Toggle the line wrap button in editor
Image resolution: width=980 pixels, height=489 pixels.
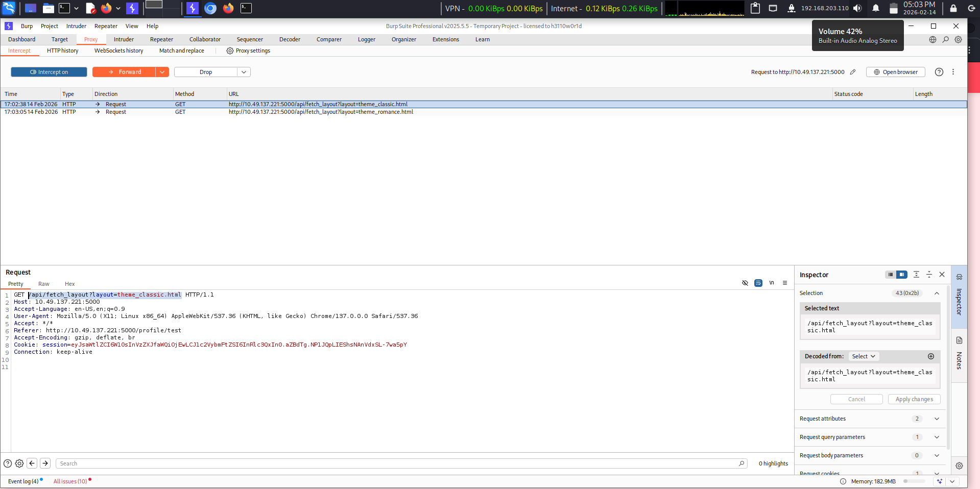[758, 283]
